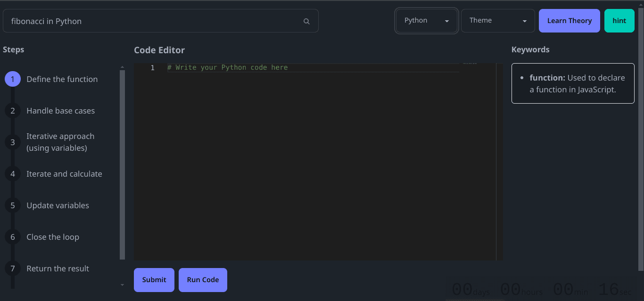Open the Return the result step
Viewport: 644px width, 301px height.
(x=58, y=268)
